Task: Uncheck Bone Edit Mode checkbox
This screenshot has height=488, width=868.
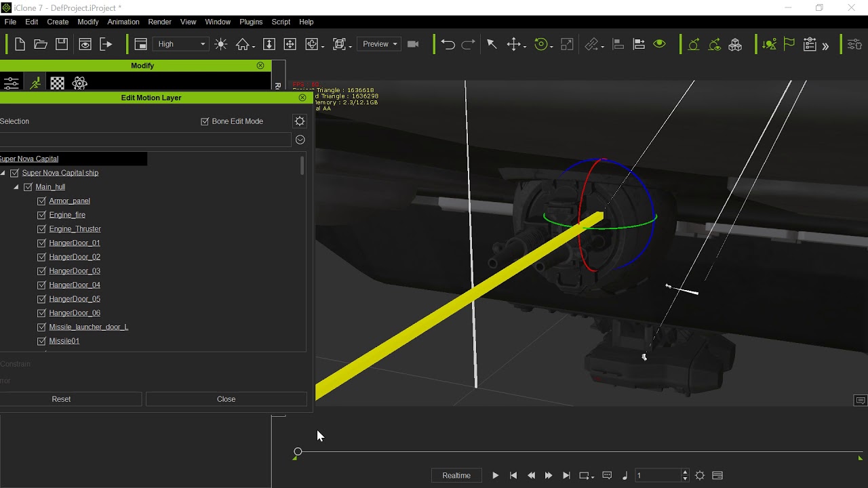Action: pos(205,121)
